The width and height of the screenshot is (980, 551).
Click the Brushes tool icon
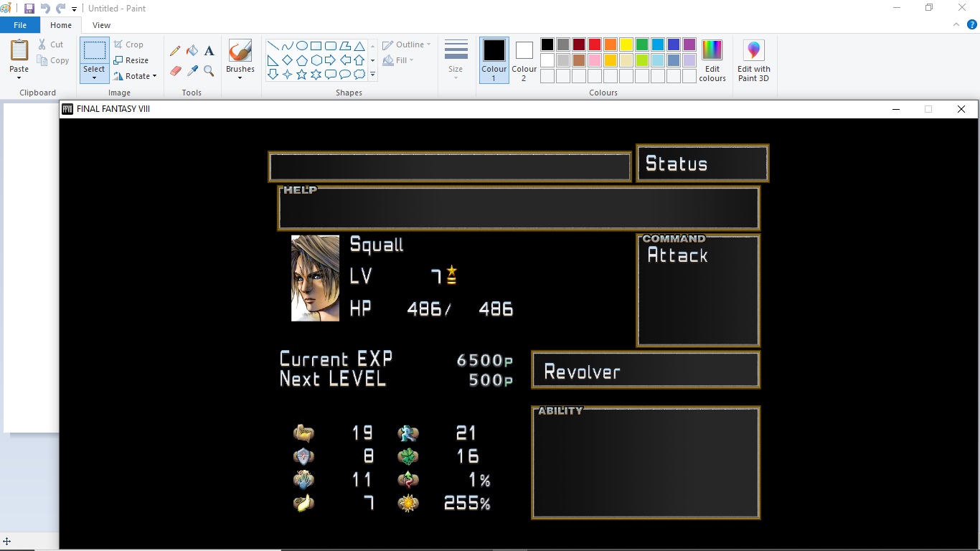[x=240, y=52]
